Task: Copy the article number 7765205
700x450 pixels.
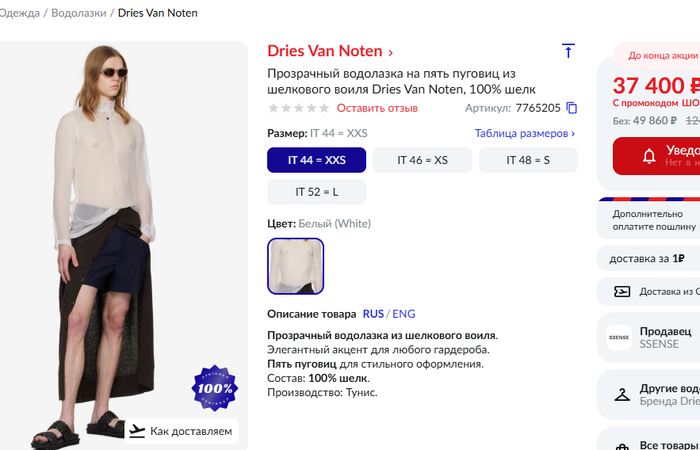Action: 572,108
